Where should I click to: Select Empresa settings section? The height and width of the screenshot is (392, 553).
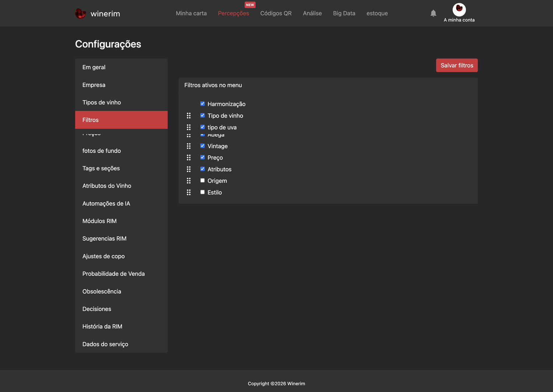pos(121,85)
